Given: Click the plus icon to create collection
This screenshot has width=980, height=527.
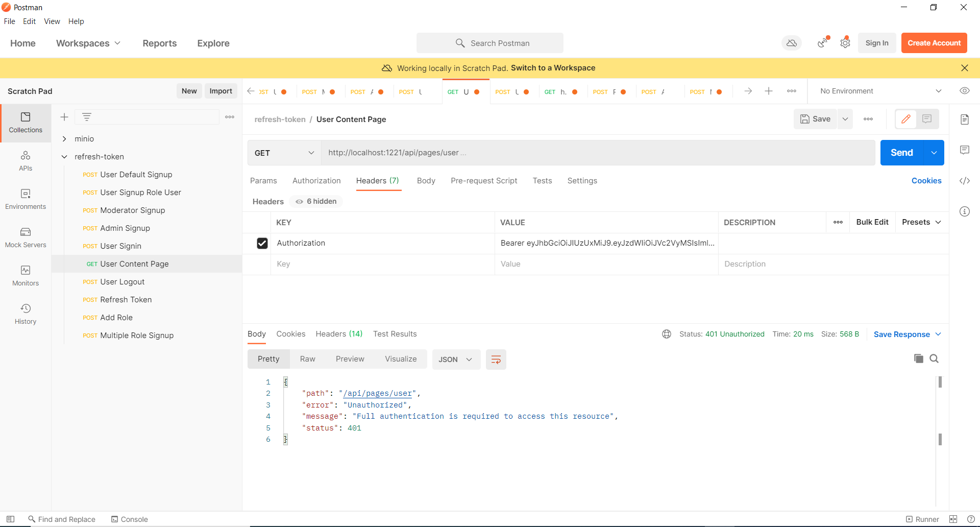Looking at the screenshot, I should (x=64, y=117).
